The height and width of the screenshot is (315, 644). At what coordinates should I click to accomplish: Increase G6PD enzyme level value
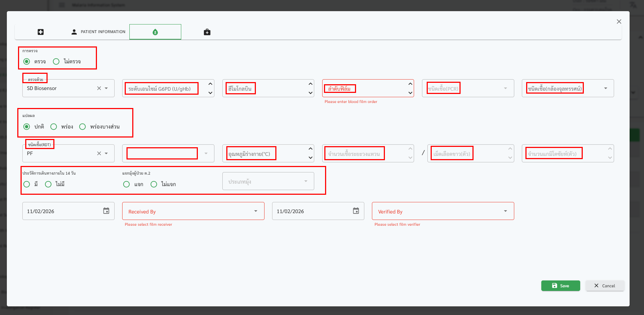pos(210,84)
